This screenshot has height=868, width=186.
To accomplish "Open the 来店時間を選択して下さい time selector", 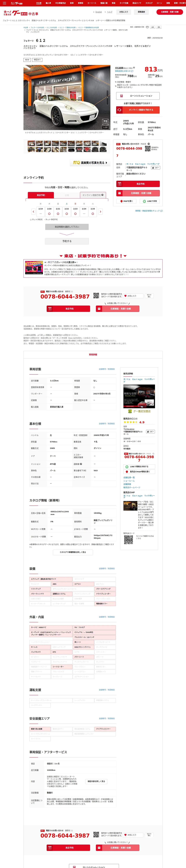I will [x=67, y=227].
